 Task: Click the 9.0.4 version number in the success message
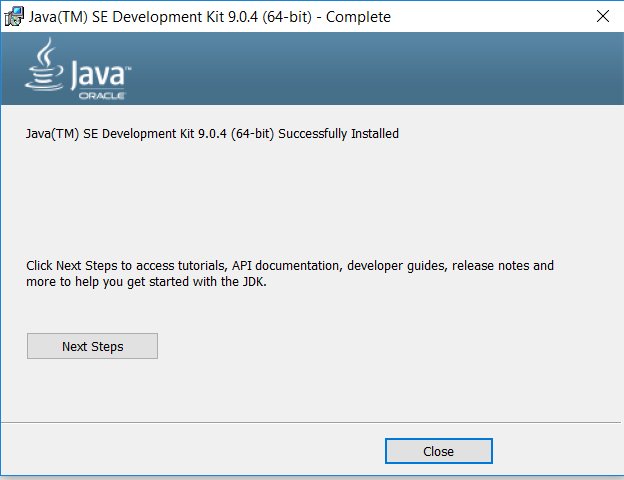click(212, 133)
